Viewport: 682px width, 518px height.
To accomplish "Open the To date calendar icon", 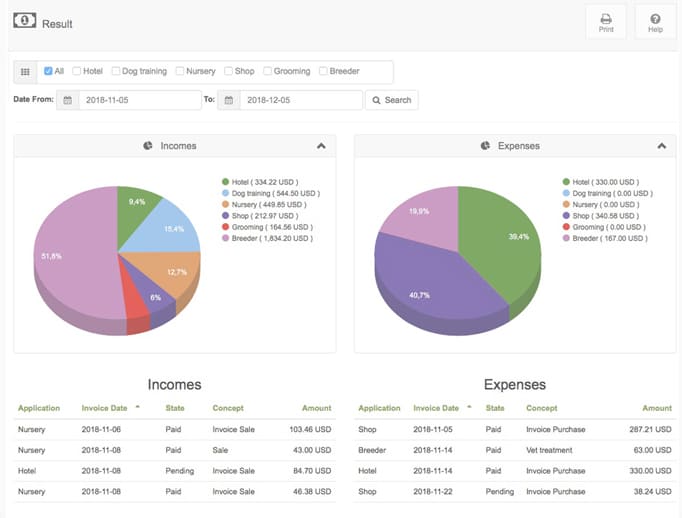I will [229, 100].
